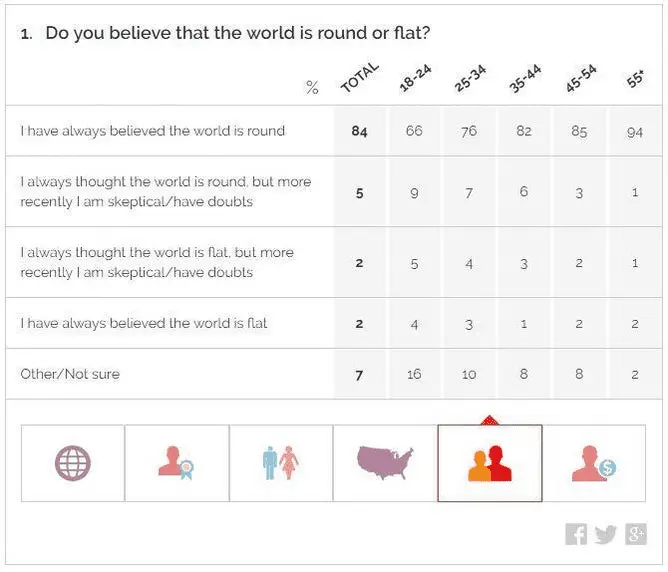Share the survey on Google Plus
Image resolution: width=668 pixels, height=572 pixels.
[636, 534]
